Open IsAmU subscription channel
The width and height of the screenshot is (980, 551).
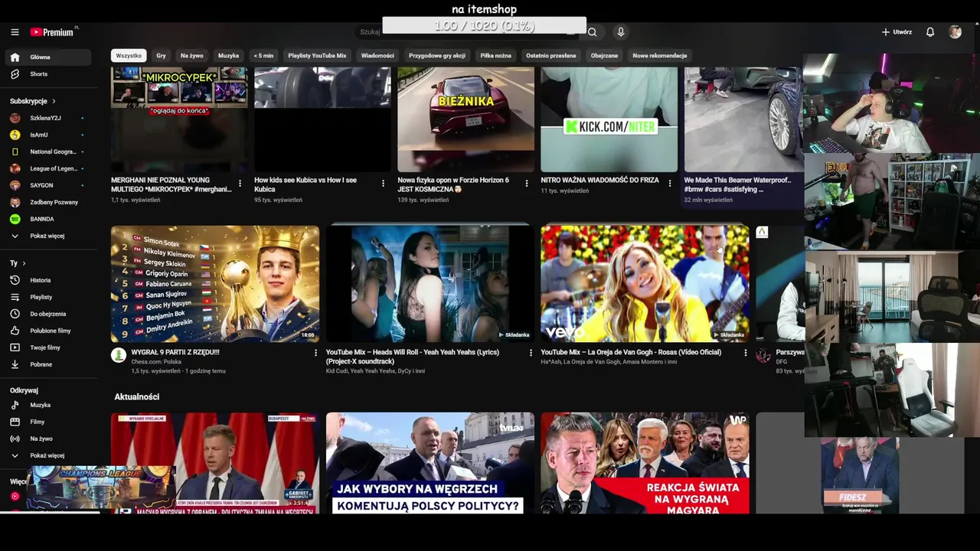[47, 135]
